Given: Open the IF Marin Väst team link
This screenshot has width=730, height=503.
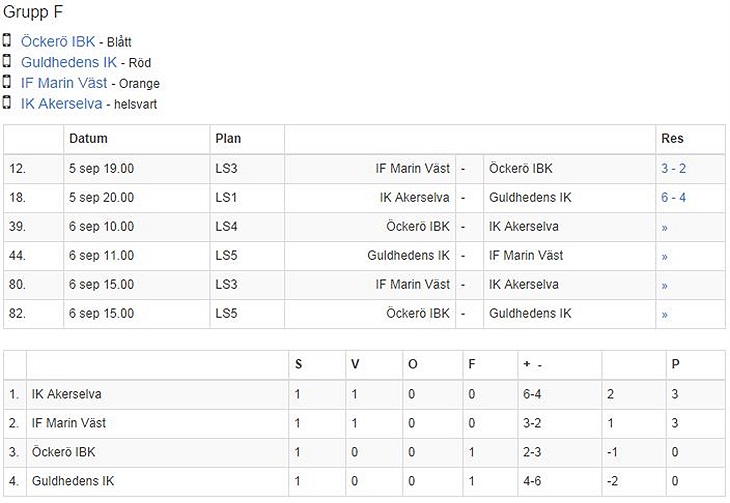Looking at the screenshot, I should pyautogui.click(x=64, y=83).
